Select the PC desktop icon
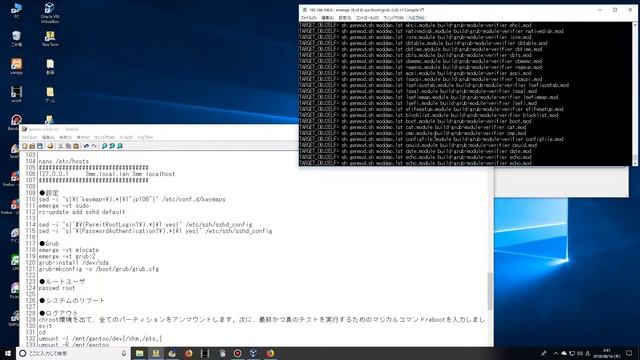The width and height of the screenshot is (640, 360). (16, 10)
